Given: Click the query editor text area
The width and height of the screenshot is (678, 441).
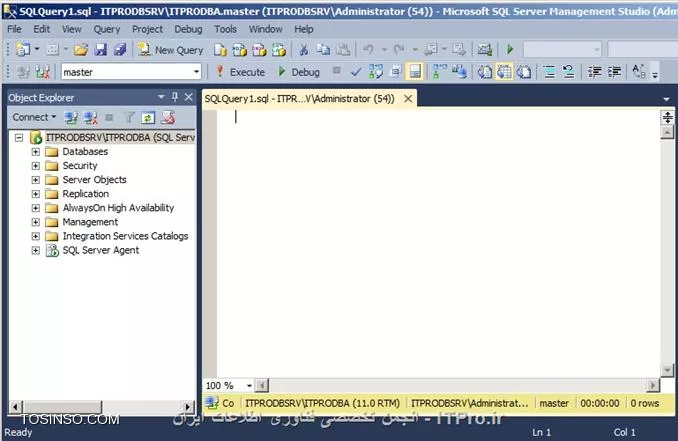Looking at the screenshot, I should 438,243.
